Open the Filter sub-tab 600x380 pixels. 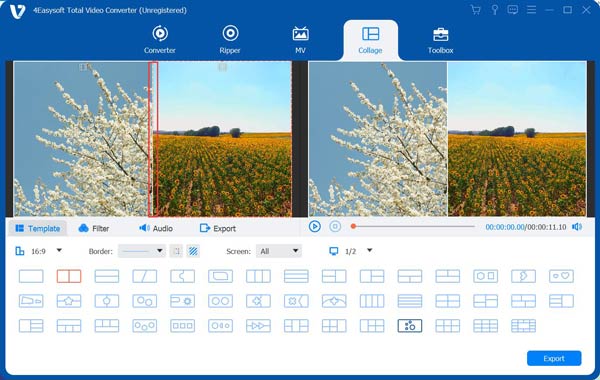pos(94,228)
